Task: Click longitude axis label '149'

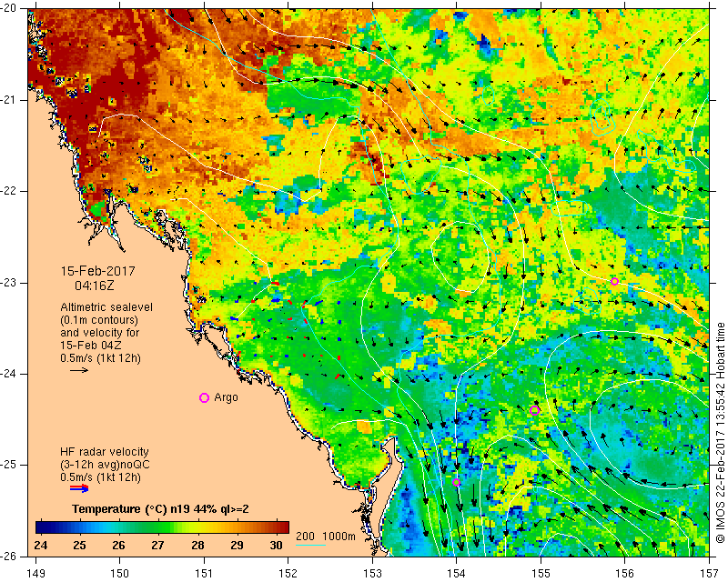Action: tap(36, 574)
